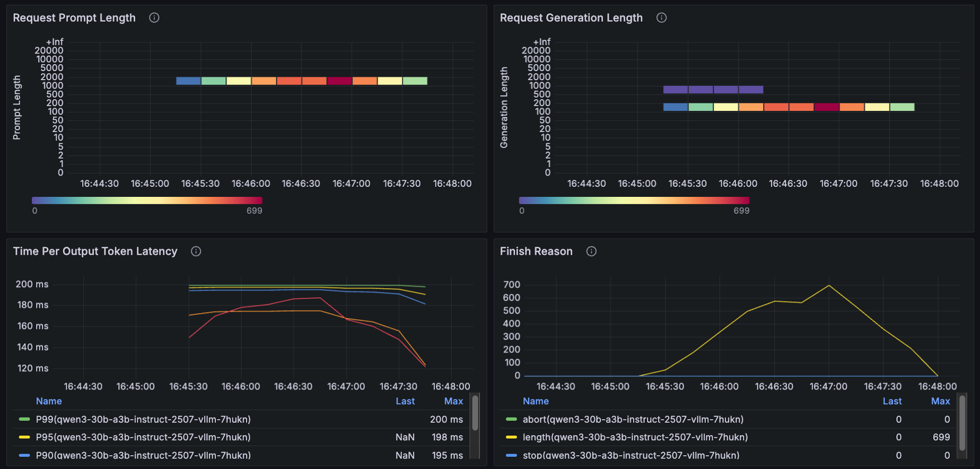
Task: Click info icon beside Request Generation Length
Action: [x=661, y=18]
